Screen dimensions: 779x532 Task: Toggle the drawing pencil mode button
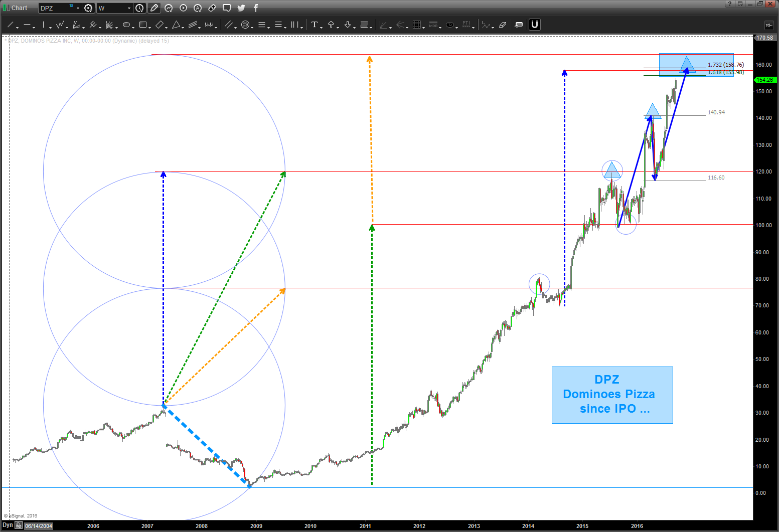coord(154,8)
